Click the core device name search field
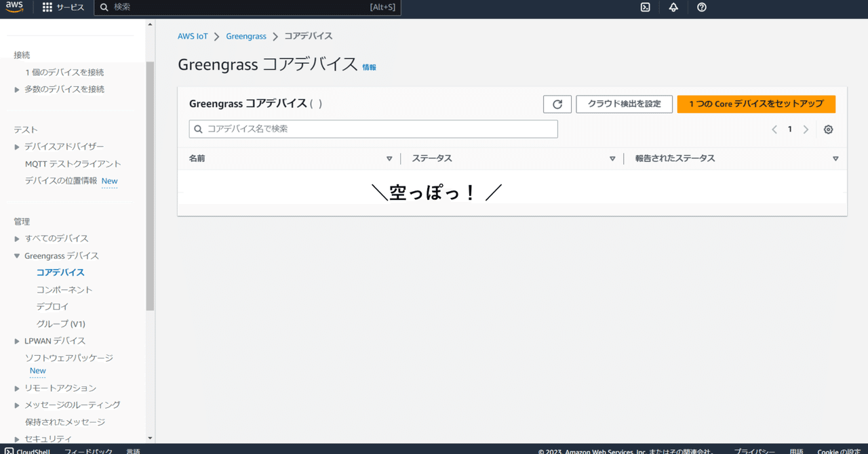 pyautogui.click(x=373, y=129)
